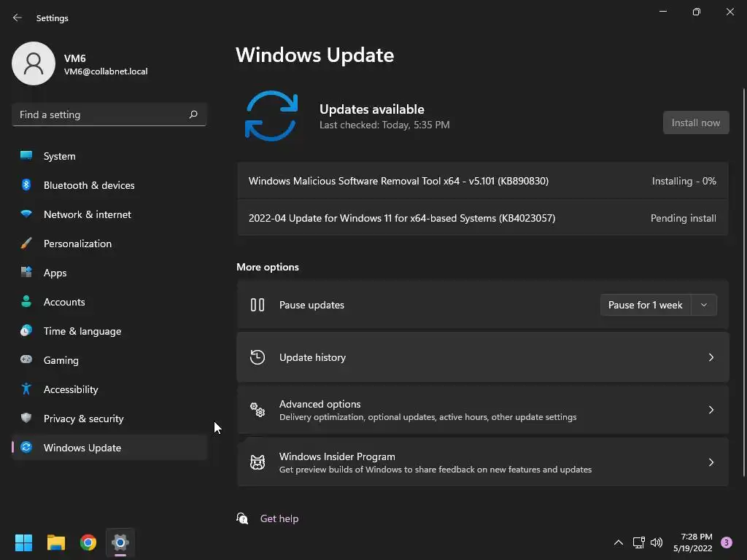Open Google Chrome from the taskbar
Image resolution: width=747 pixels, height=560 pixels.
(88, 542)
